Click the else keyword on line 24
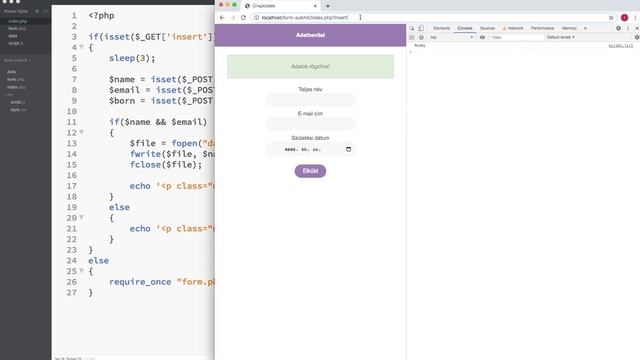 [x=98, y=260]
